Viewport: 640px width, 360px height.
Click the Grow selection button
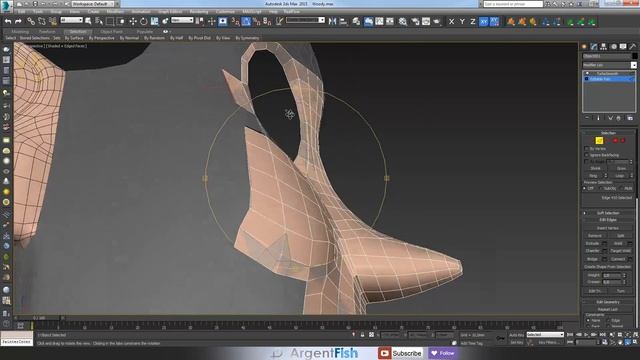tap(621, 168)
